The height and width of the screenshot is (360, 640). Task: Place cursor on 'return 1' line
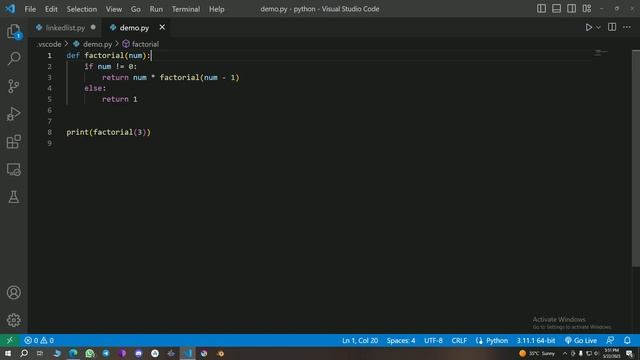click(120, 99)
